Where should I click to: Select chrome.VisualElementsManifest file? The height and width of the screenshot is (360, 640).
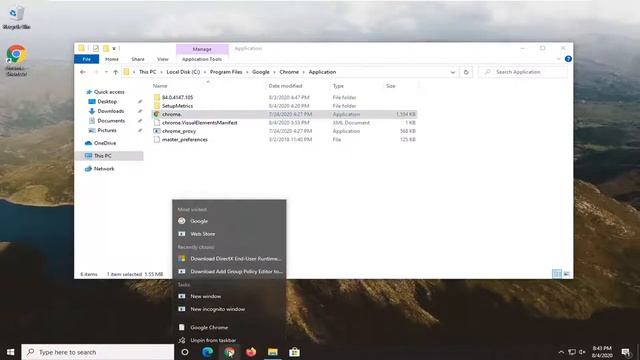(200, 122)
